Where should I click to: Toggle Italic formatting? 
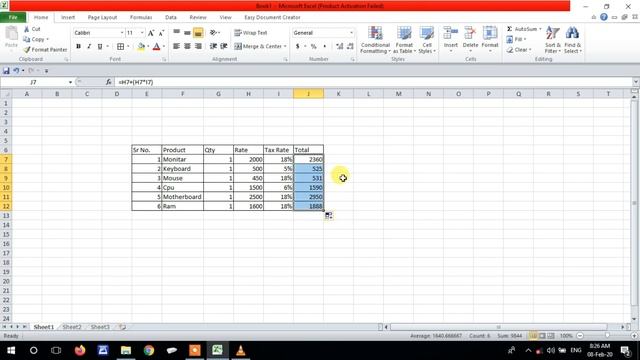click(x=89, y=47)
